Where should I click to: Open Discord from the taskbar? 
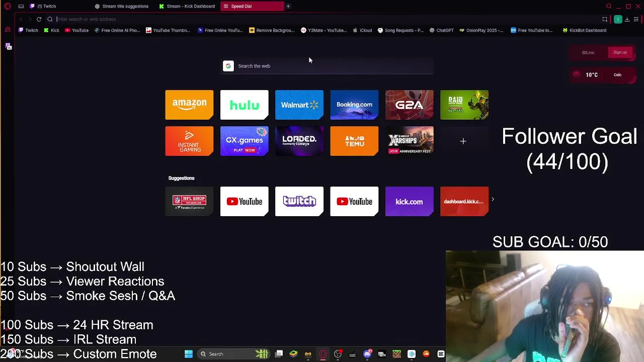(x=367, y=354)
